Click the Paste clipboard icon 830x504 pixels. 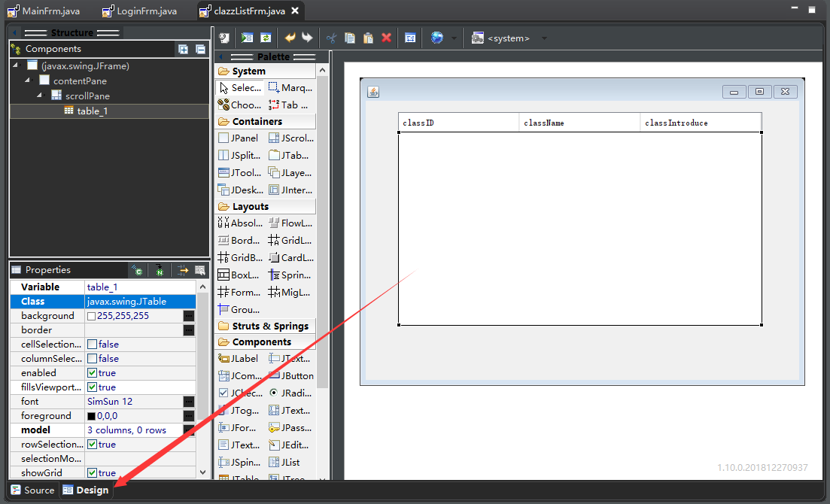coord(369,38)
